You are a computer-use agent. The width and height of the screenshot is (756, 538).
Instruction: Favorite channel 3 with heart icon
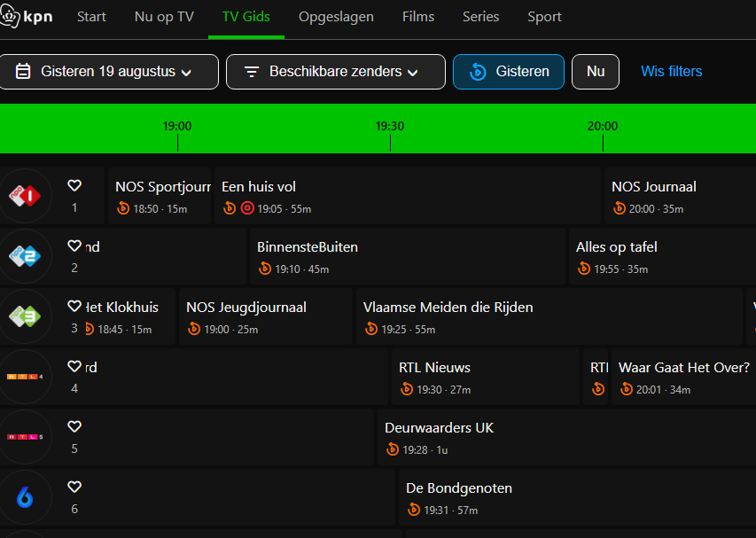click(x=74, y=306)
